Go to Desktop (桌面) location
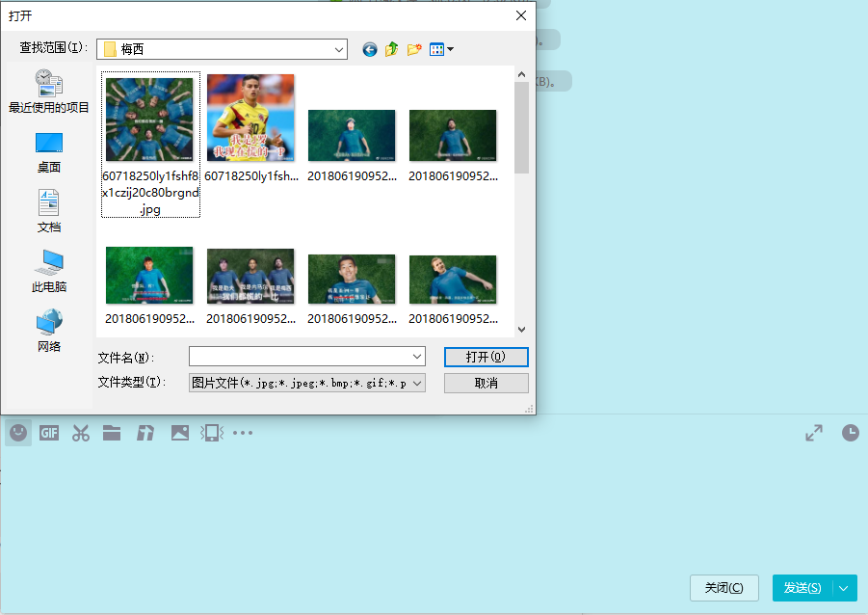 tap(49, 153)
